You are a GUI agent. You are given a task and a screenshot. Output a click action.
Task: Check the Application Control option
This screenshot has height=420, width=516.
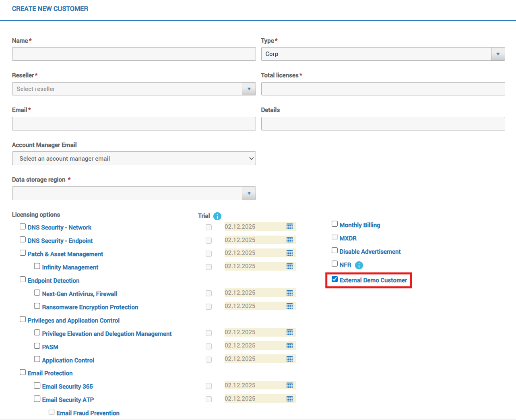tap(37, 359)
